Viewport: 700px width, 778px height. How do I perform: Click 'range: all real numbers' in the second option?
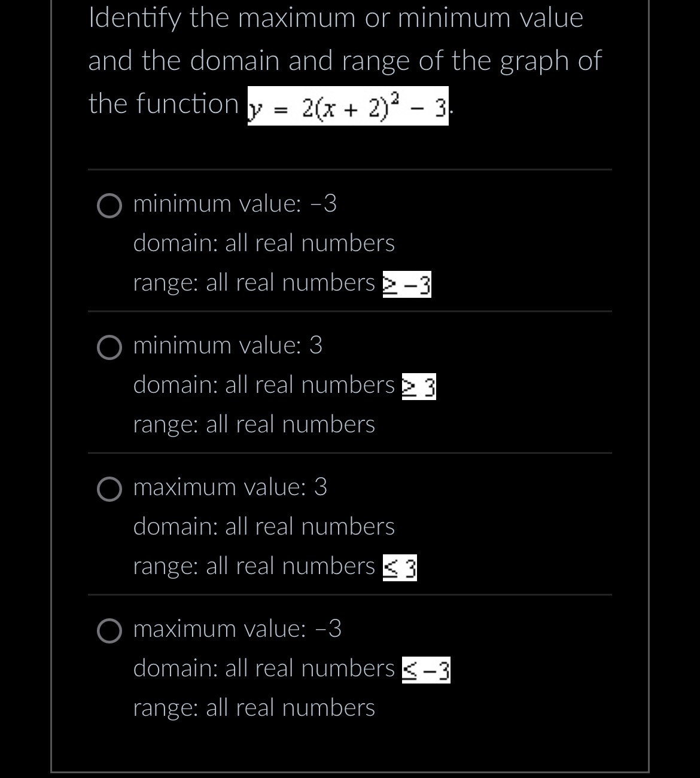[254, 425]
